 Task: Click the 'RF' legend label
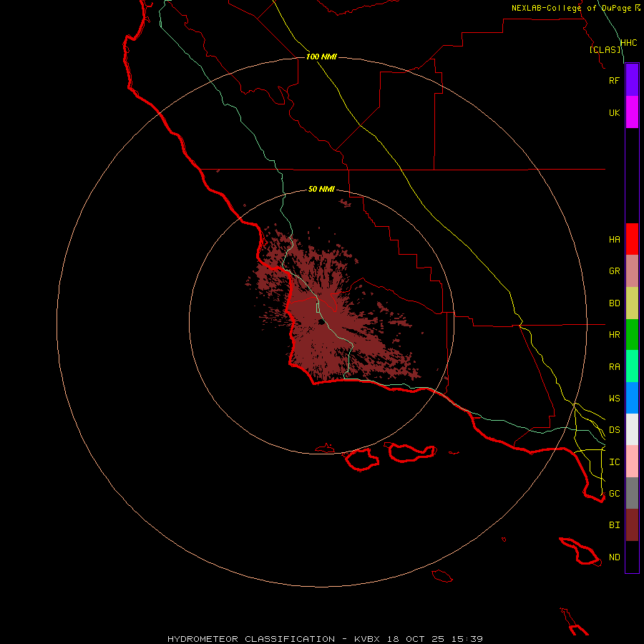(x=614, y=80)
